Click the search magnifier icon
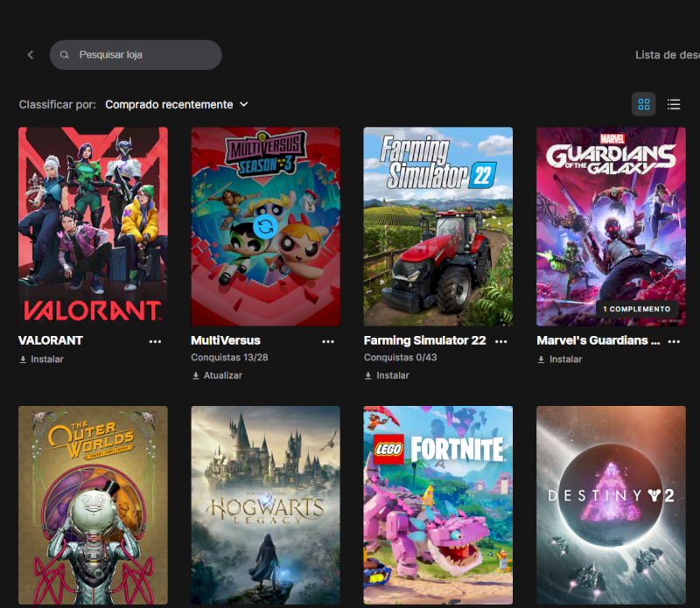This screenshot has height=608, width=700. tap(64, 55)
